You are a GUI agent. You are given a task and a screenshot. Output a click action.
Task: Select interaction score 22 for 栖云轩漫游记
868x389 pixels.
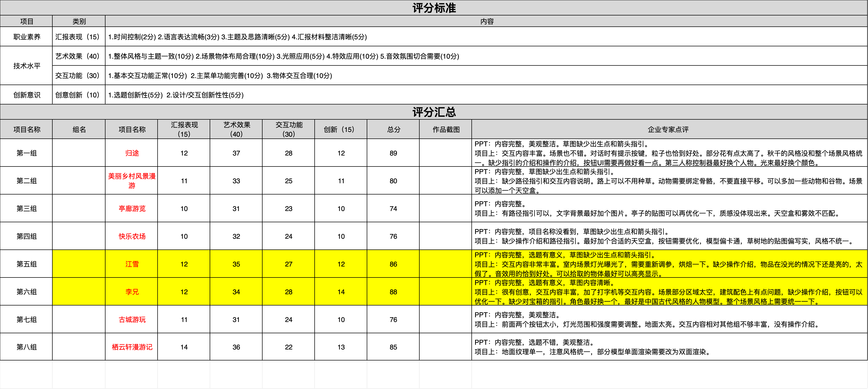point(288,347)
